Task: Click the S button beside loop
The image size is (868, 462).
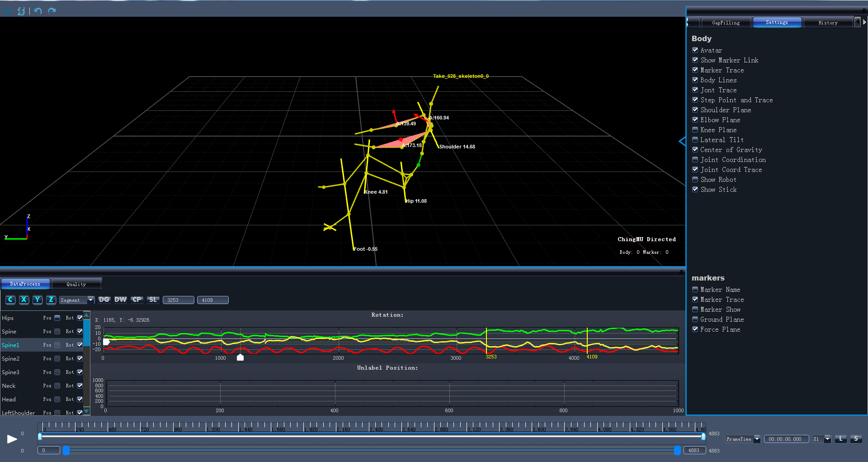Action: coord(856,439)
